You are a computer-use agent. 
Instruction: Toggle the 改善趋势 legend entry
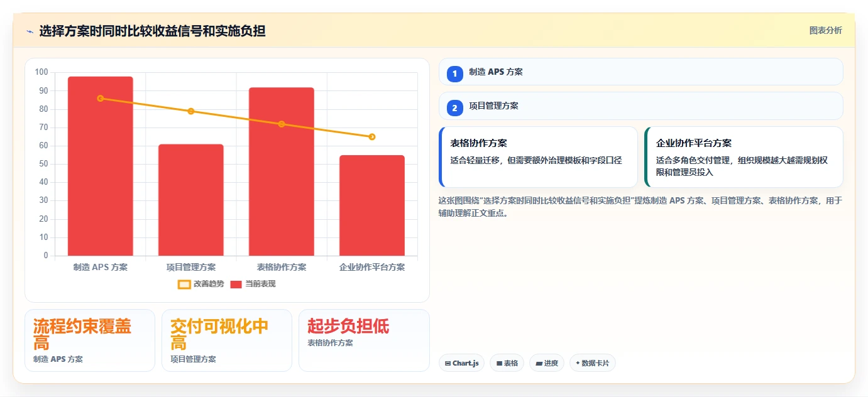201,284
